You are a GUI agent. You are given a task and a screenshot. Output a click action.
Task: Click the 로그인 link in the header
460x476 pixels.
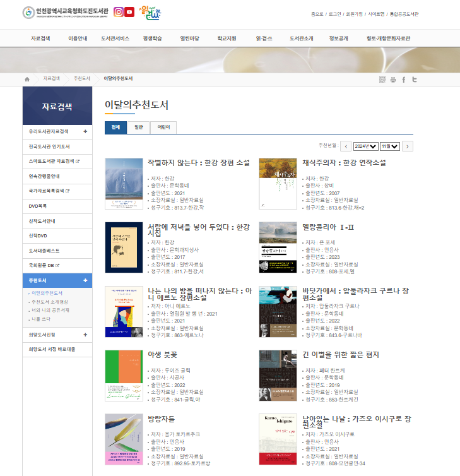coord(334,14)
